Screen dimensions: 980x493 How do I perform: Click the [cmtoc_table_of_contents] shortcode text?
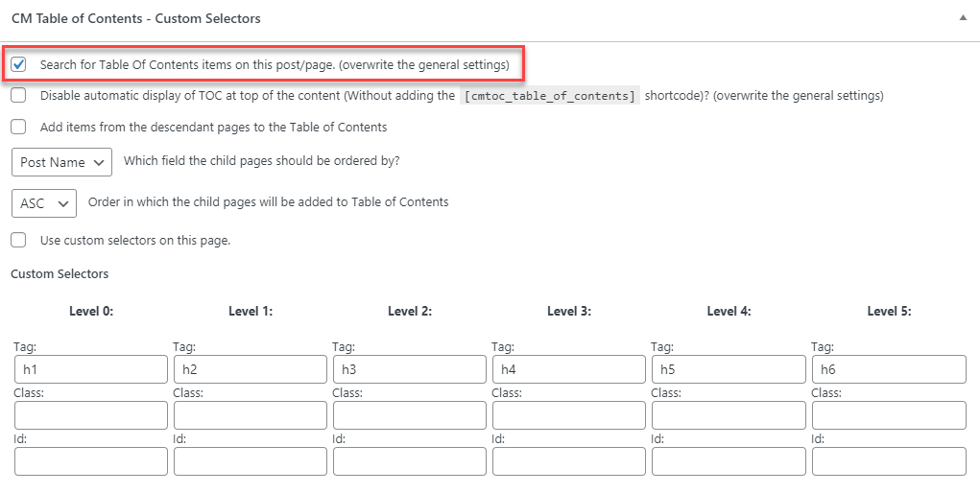pos(550,96)
